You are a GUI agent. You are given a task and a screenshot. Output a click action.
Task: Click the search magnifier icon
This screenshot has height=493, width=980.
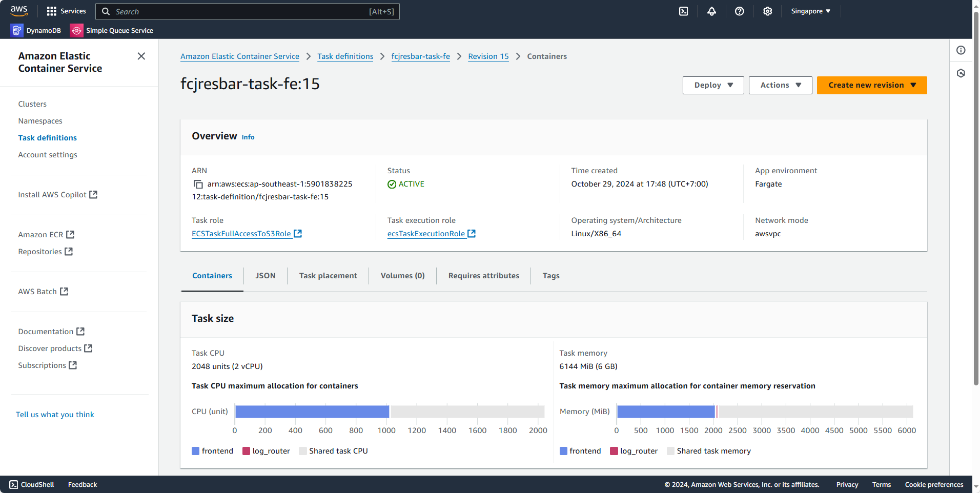point(106,11)
